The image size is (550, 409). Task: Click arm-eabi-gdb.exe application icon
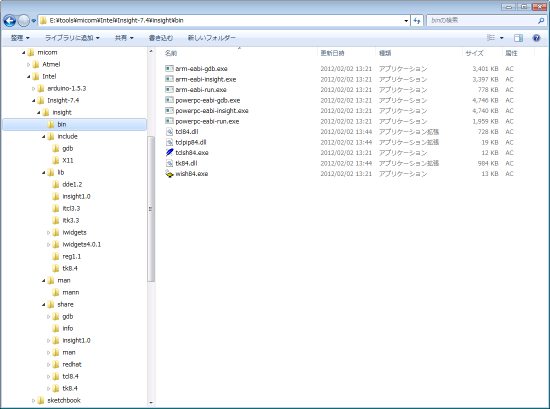[x=169, y=68]
